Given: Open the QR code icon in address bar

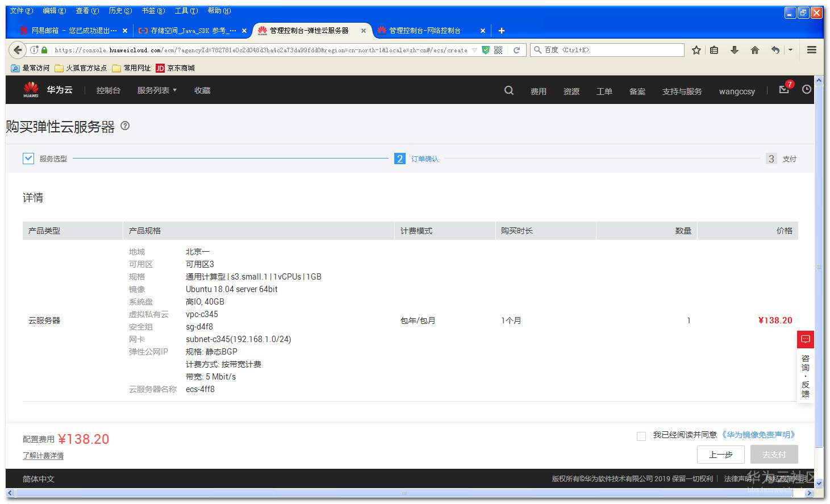Looking at the screenshot, I should [498, 50].
